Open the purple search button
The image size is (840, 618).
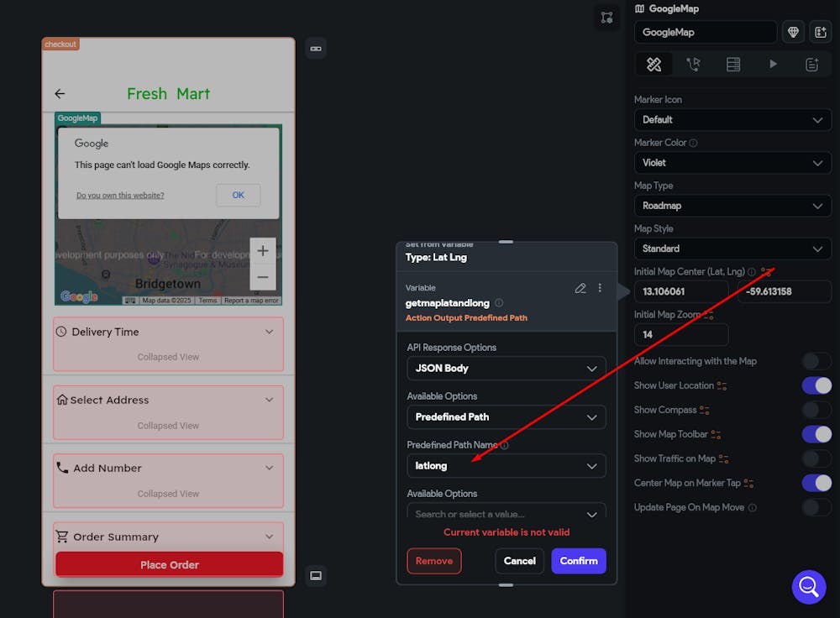coord(808,587)
